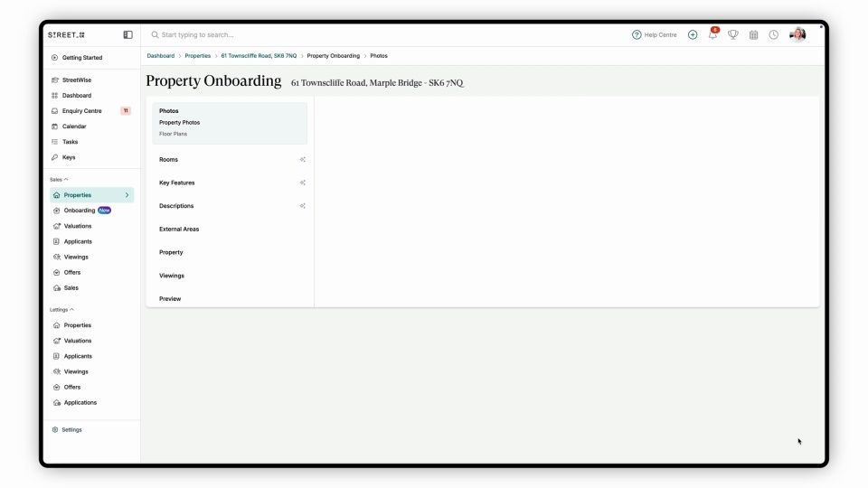Open Offers under Sales

(x=72, y=273)
